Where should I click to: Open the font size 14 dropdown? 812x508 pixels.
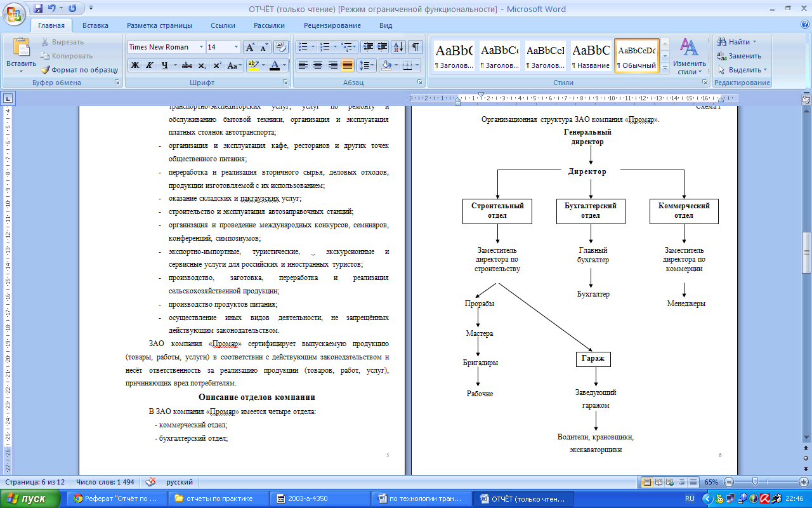point(237,47)
